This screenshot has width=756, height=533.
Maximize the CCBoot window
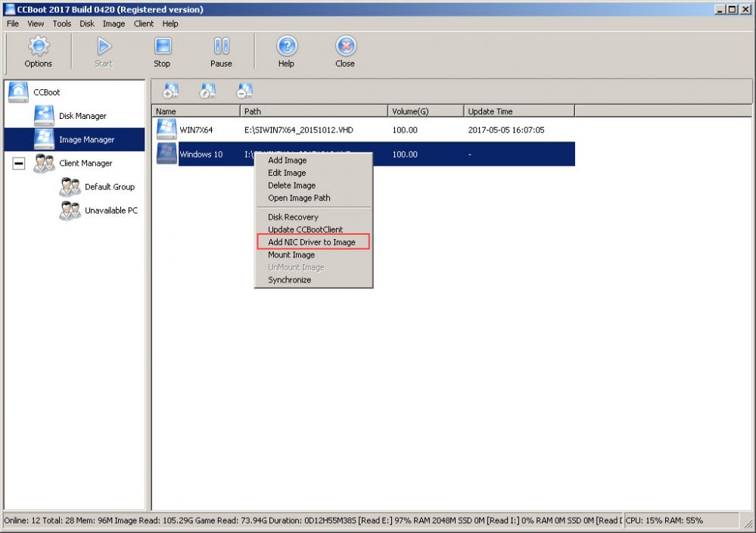pos(733,9)
